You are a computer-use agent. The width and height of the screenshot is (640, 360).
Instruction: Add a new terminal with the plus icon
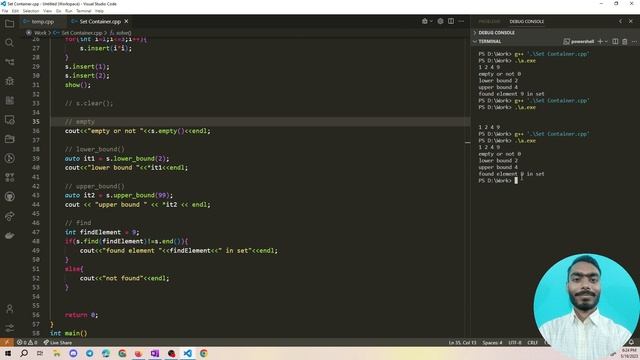coord(600,41)
